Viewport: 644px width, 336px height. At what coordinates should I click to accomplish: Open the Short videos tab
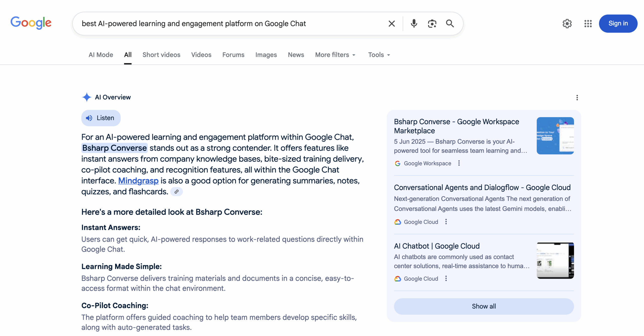coord(161,55)
